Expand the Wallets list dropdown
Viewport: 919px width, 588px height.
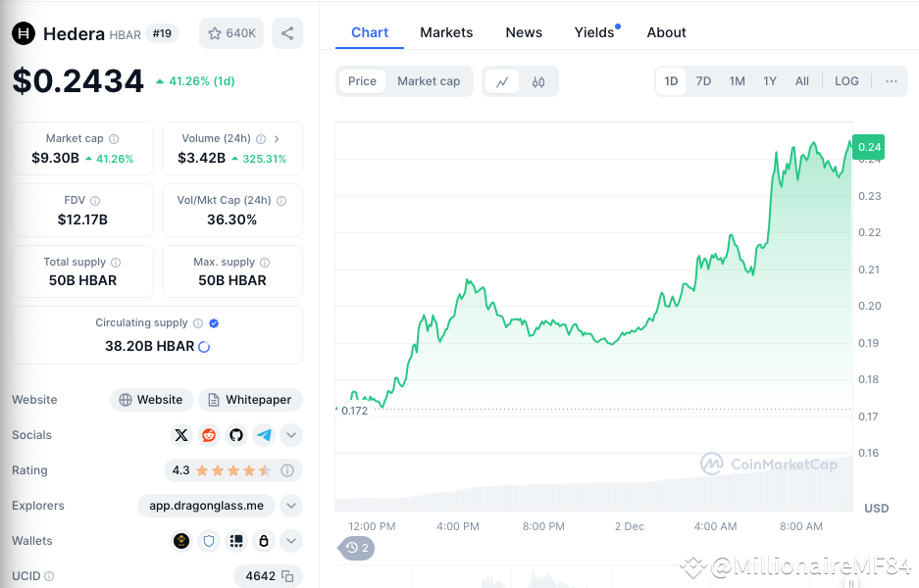point(291,541)
